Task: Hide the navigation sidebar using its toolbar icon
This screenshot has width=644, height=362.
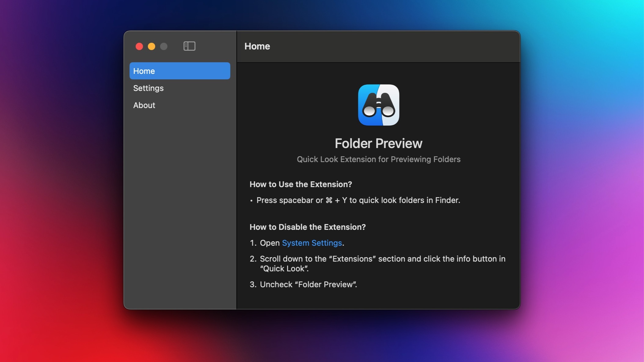Action: 189,46
